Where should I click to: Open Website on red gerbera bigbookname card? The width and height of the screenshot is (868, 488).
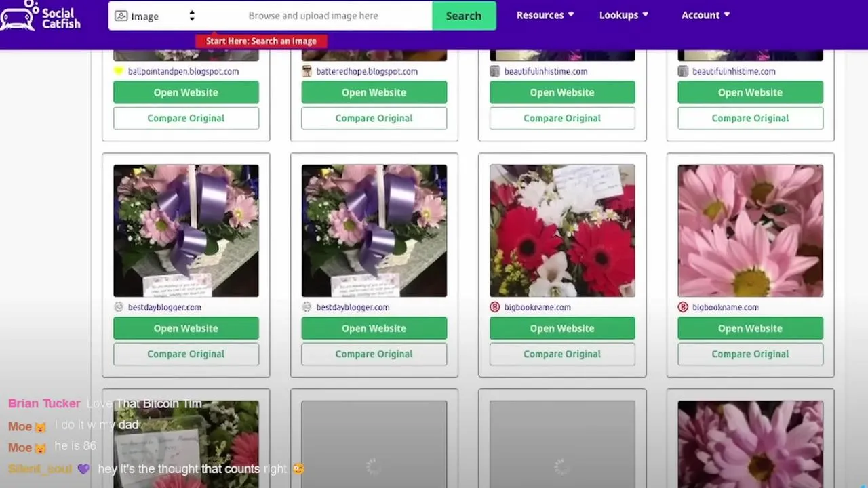[562, 328]
